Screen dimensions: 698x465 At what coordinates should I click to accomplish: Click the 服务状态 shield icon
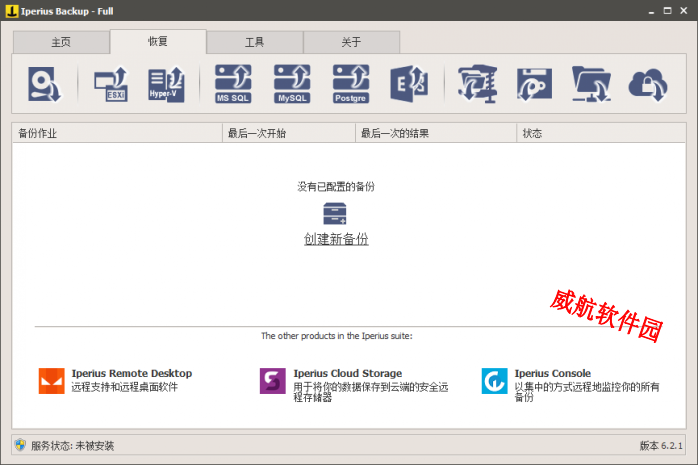coord(19,445)
